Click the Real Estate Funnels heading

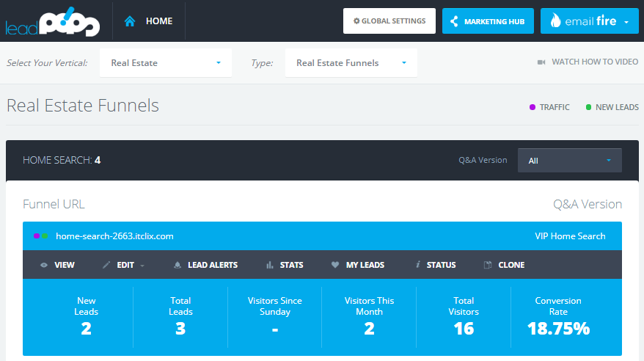83,106
